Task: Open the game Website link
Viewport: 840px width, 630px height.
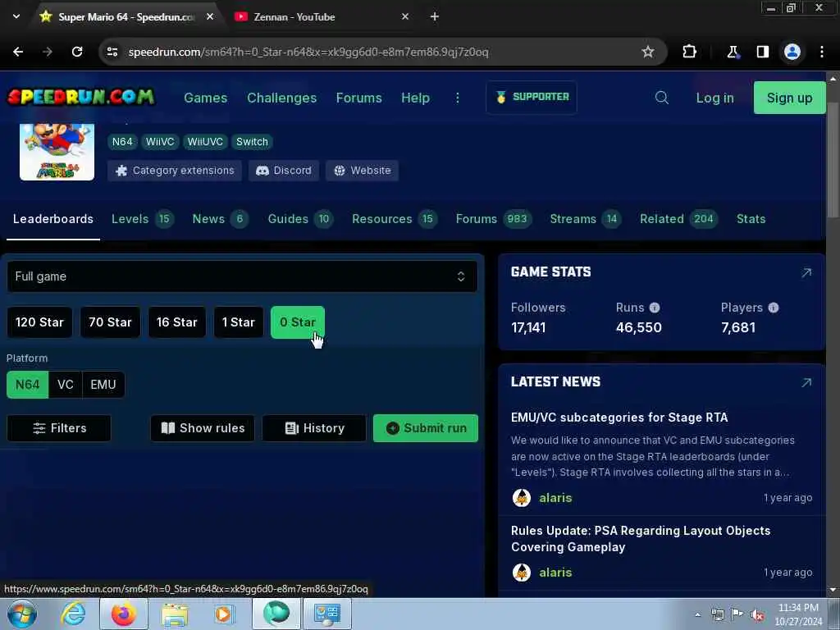Action: (362, 171)
